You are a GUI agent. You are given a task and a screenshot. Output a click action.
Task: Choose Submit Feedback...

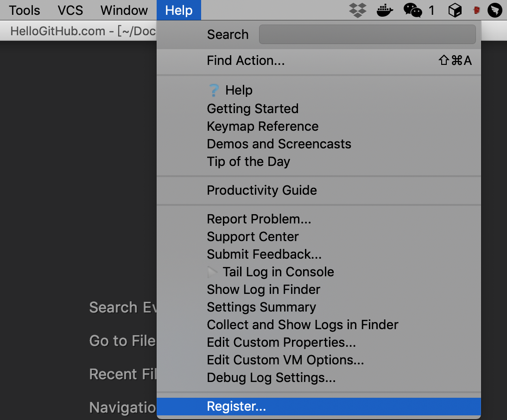264,255
